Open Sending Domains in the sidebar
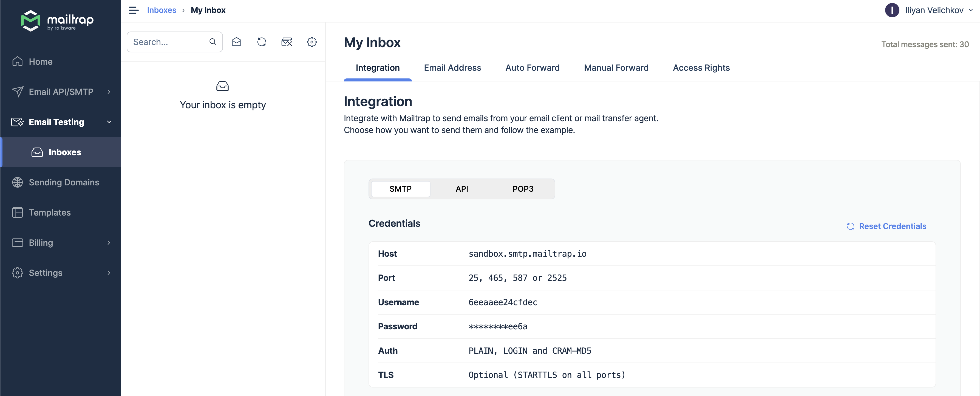Screen dimensions: 980x396 coord(60,182)
